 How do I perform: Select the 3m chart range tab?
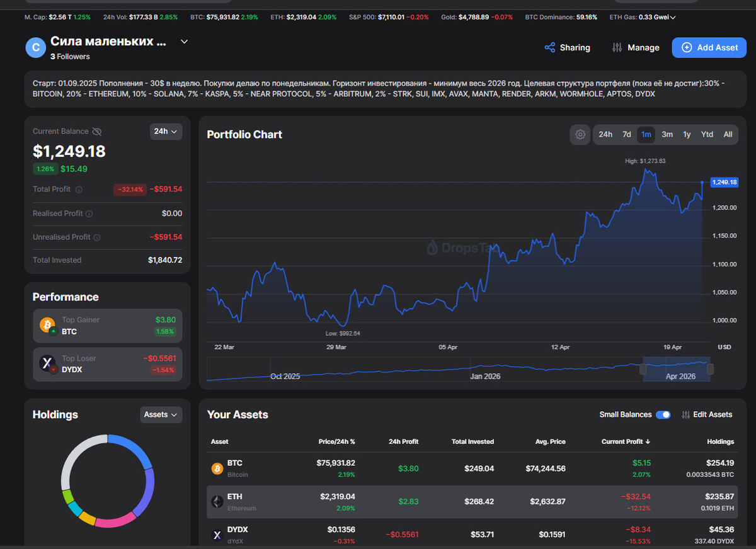667,135
